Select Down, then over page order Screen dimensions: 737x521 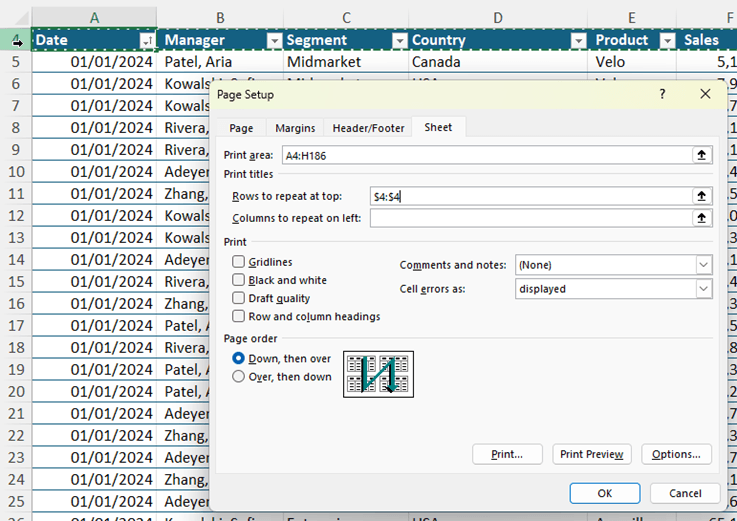click(238, 358)
